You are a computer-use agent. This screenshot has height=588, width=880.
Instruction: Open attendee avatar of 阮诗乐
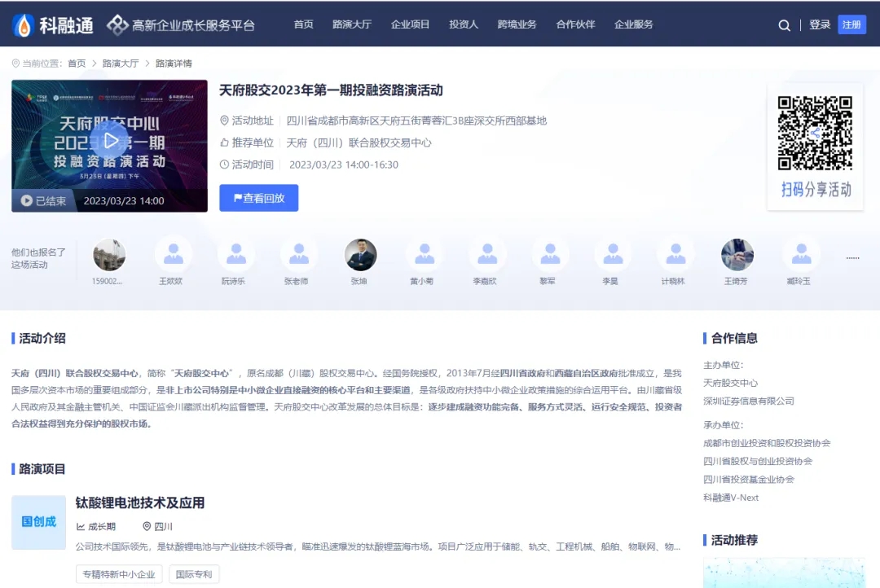(x=235, y=255)
